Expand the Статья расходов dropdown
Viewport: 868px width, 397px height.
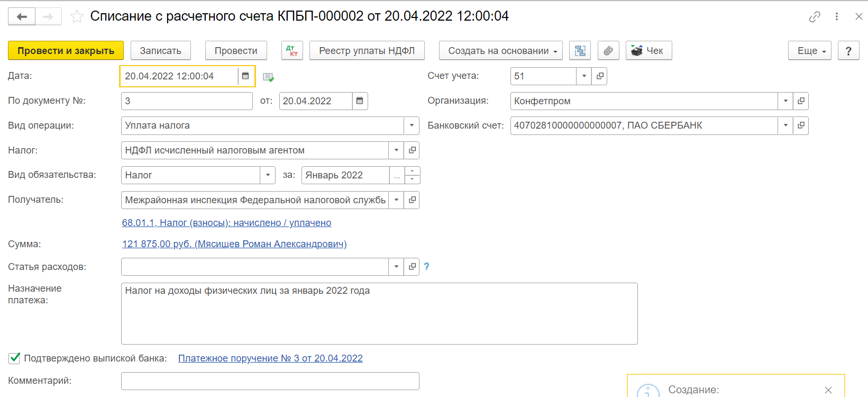pyautogui.click(x=396, y=267)
